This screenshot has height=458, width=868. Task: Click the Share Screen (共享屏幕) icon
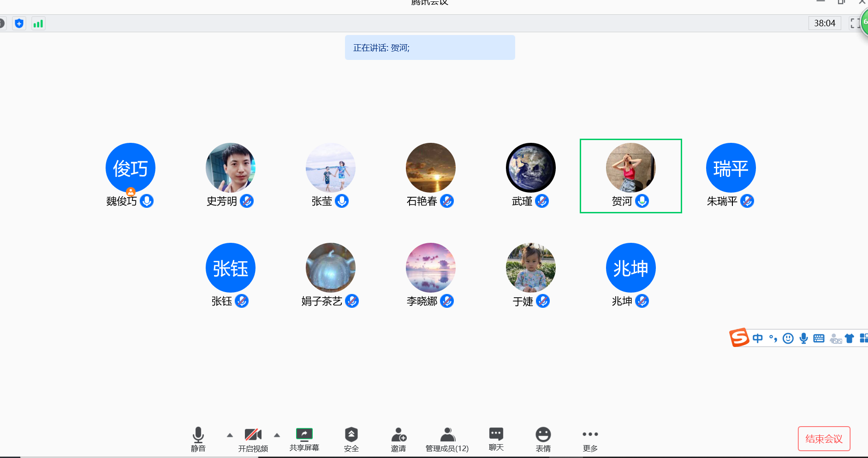pos(304,435)
